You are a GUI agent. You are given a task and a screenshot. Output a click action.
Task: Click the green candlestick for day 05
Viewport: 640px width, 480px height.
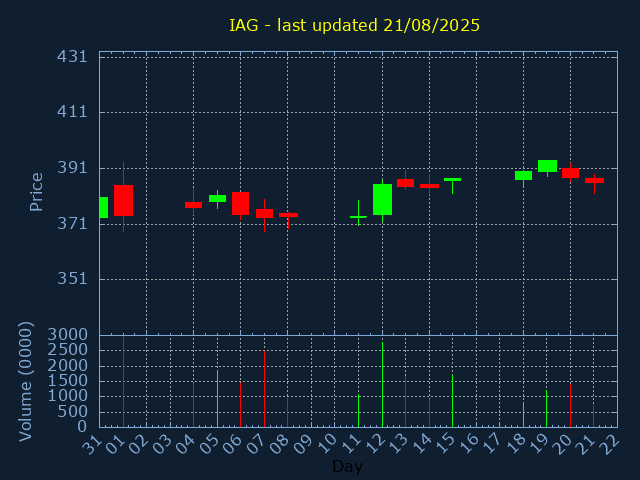(x=218, y=198)
